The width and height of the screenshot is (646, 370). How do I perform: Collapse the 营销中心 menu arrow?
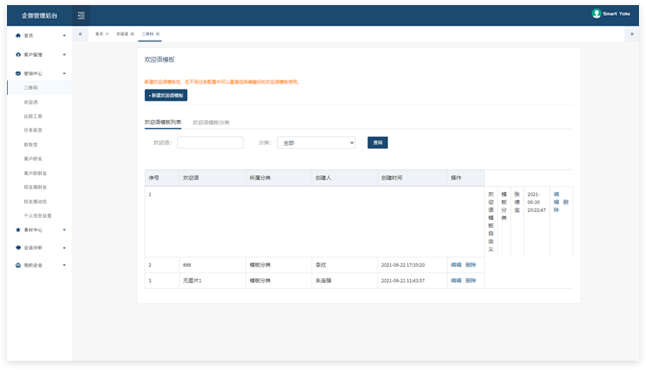pyautogui.click(x=64, y=73)
